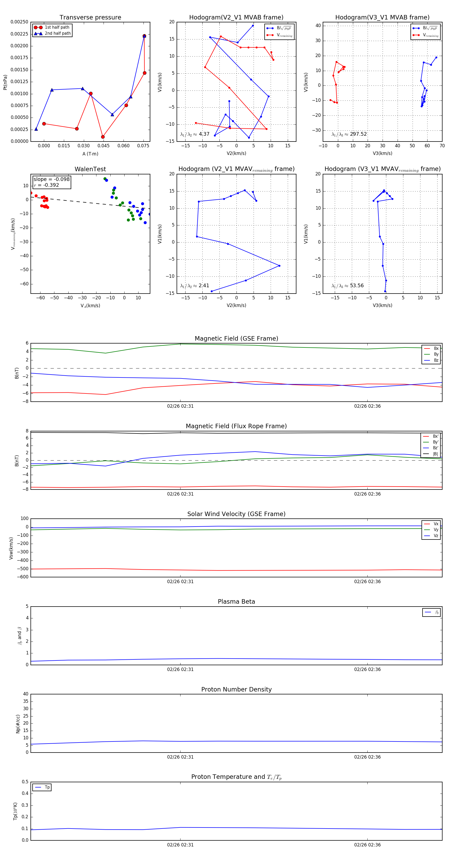The height and width of the screenshot is (868, 473).
Task: Click the λ1/λ3 ≈ 297.52 annotation
Action: pyautogui.click(x=349, y=134)
